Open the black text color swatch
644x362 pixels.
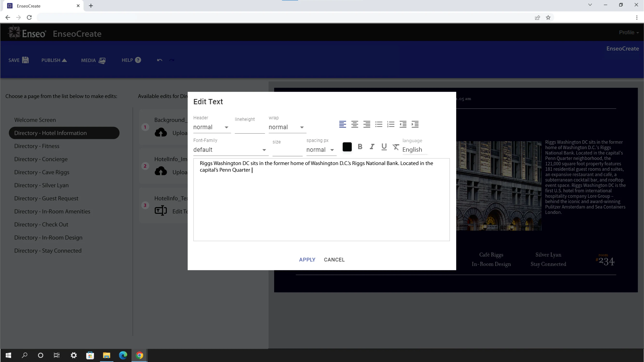click(x=347, y=147)
